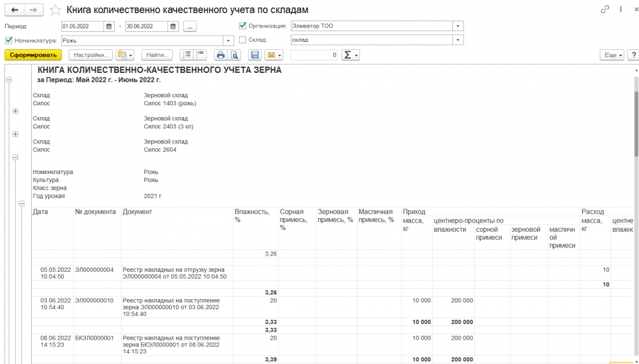Copy link using the chain icon

[604, 10]
